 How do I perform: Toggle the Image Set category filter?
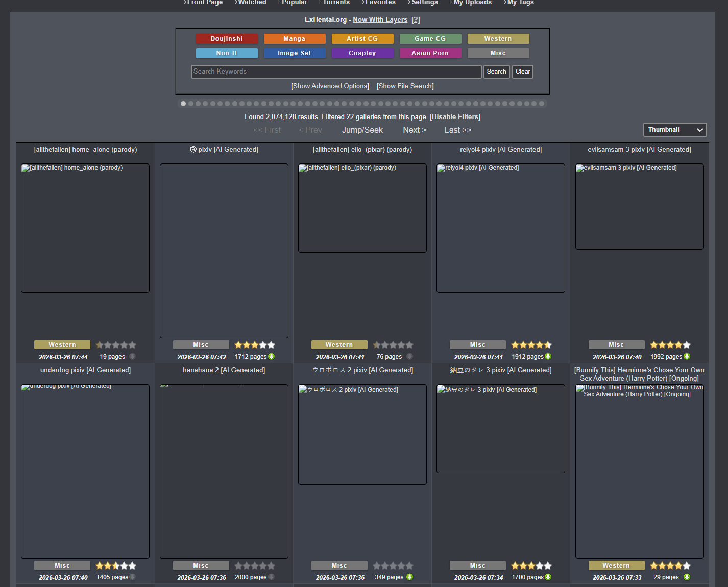tap(295, 53)
